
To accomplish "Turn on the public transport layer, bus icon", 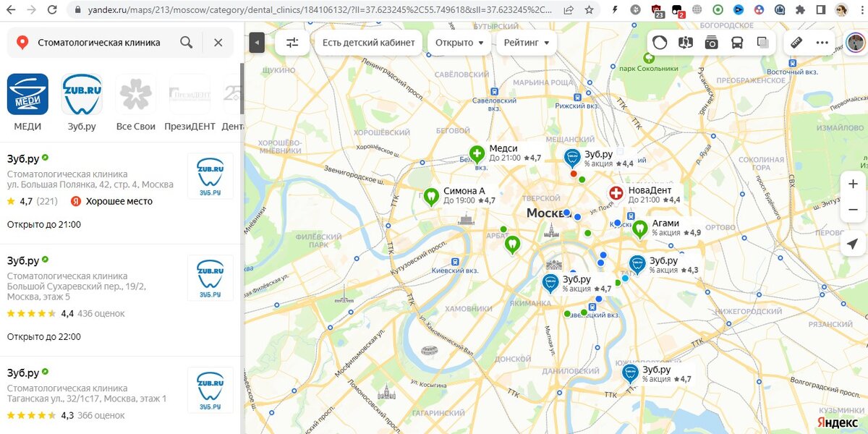I will [737, 43].
